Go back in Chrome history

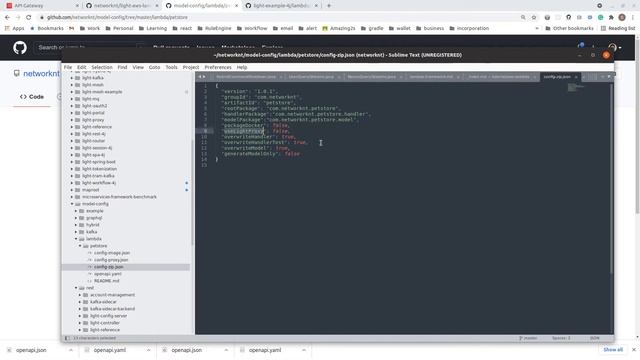[x=7, y=18]
